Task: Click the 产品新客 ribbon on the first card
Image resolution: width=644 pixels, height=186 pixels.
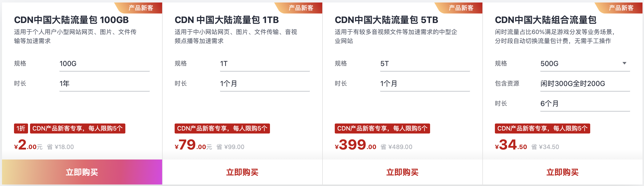Action: 141,8
